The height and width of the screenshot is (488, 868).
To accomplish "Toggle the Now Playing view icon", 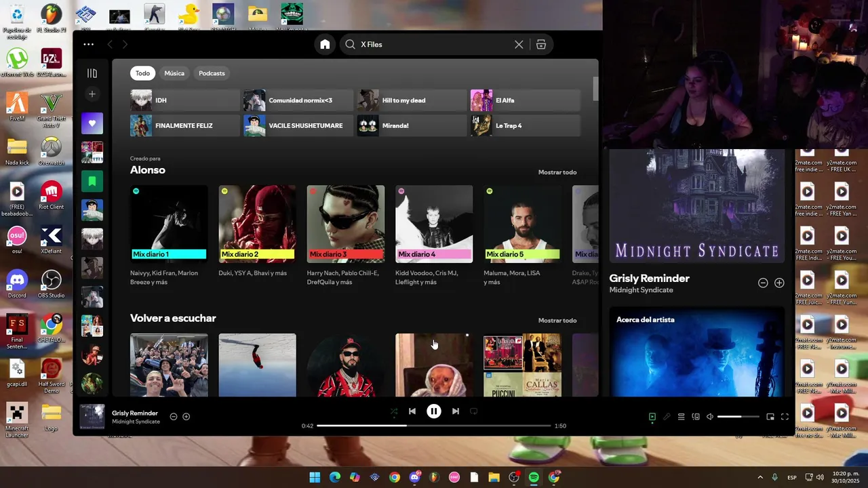I will pyautogui.click(x=652, y=417).
